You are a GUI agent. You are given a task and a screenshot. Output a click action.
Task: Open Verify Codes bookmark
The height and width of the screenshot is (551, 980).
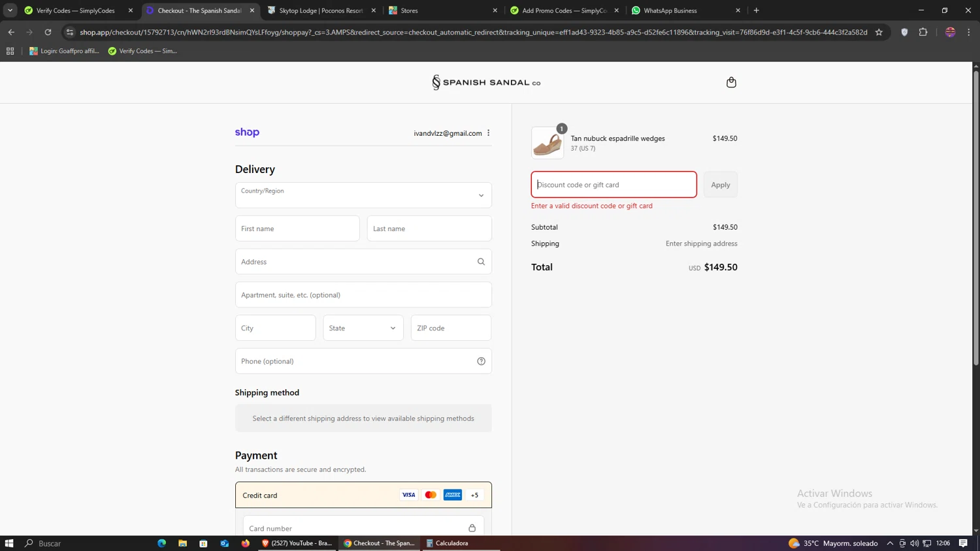[x=142, y=51]
